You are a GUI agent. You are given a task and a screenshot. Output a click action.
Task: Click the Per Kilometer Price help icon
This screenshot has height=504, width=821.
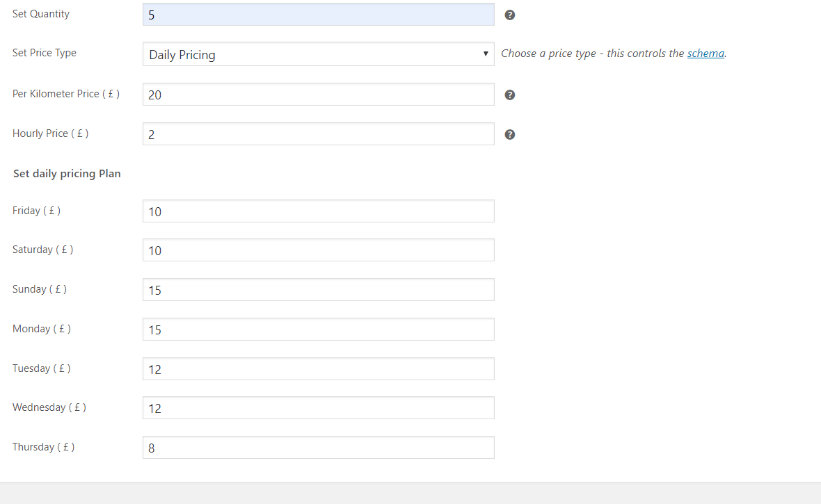tap(509, 95)
